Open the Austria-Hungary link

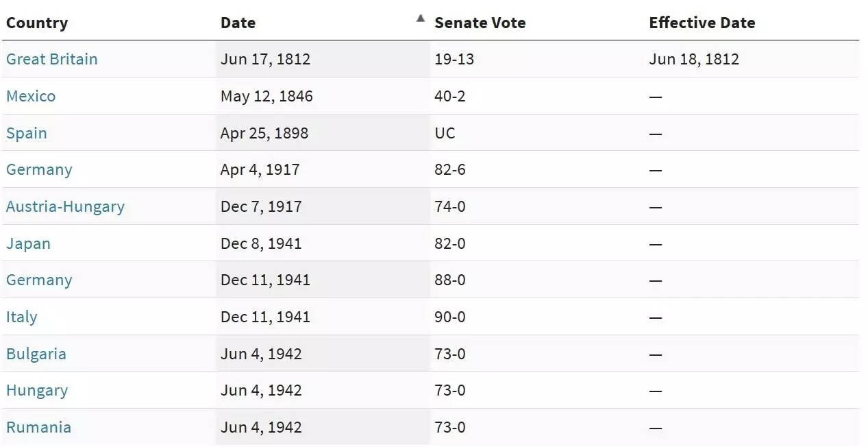pos(66,206)
